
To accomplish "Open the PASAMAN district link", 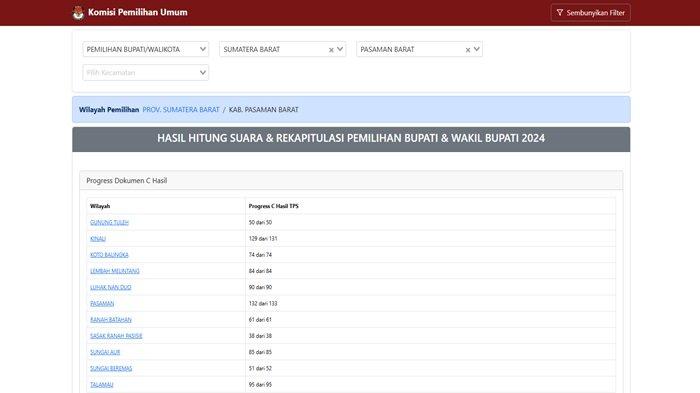I will 102,303.
